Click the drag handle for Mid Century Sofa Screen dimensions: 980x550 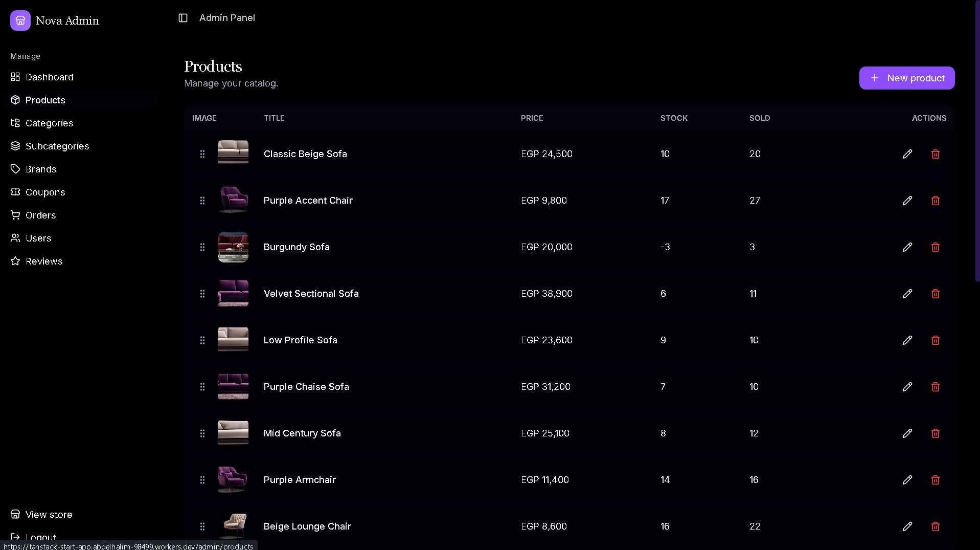202,433
